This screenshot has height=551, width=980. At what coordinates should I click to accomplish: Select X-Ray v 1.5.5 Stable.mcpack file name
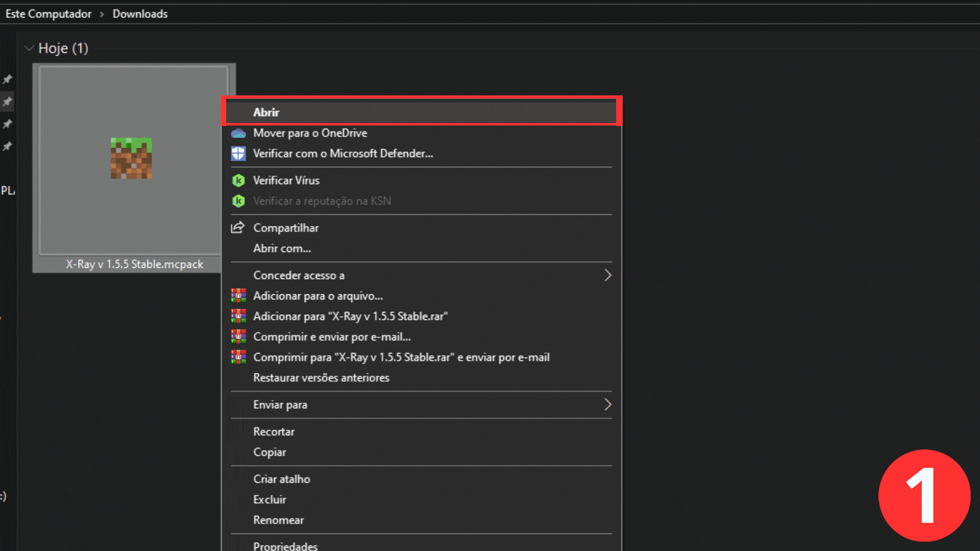pos(134,264)
